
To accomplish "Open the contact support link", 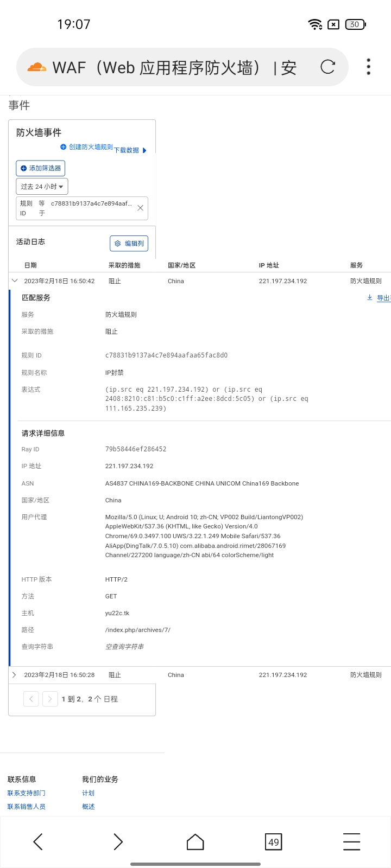I will [27, 793].
